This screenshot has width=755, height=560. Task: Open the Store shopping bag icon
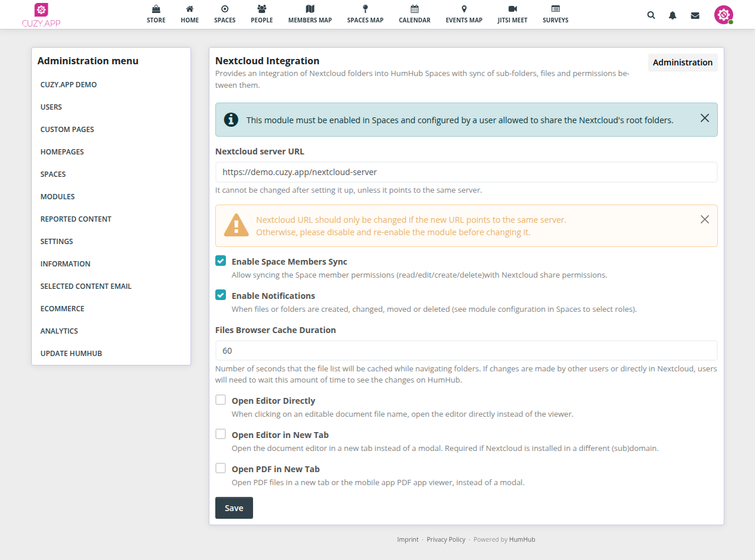click(156, 9)
